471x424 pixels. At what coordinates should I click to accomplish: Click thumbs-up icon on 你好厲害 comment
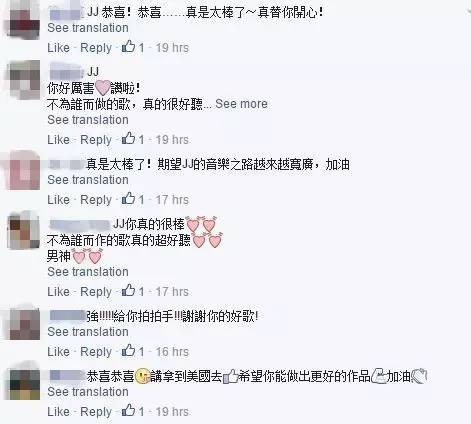[x=128, y=139]
